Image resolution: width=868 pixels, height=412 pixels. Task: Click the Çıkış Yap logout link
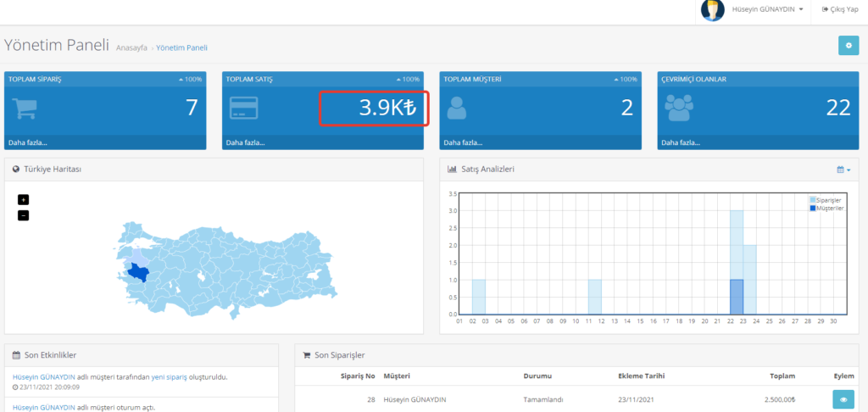(839, 9)
